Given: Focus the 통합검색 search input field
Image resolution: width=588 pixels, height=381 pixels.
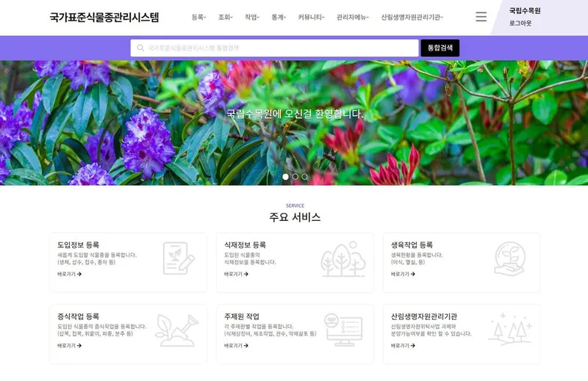Looking at the screenshot, I should 274,48.
